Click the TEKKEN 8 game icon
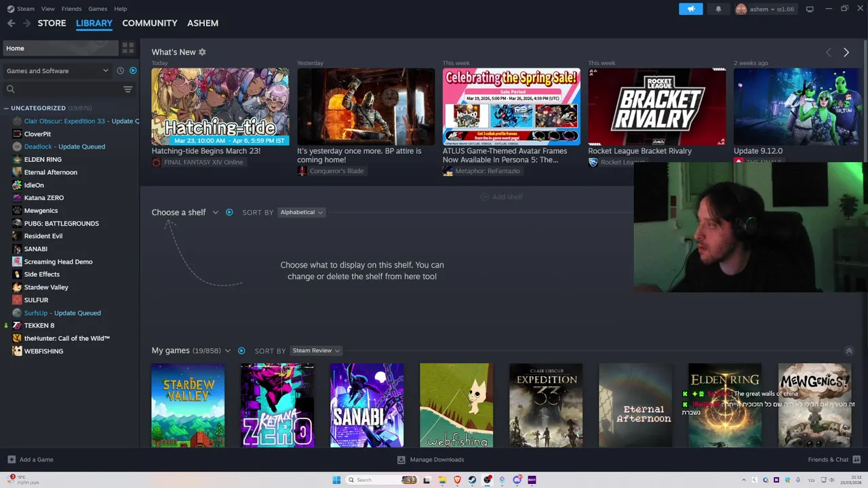Viewport: 868px width, 488px height. pyautogui.click(x=17, y=325)
